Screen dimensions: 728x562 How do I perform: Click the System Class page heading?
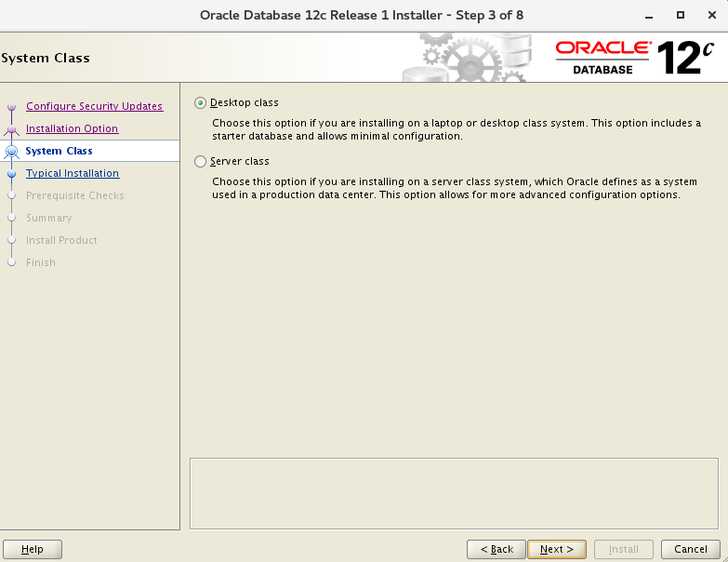46,58
